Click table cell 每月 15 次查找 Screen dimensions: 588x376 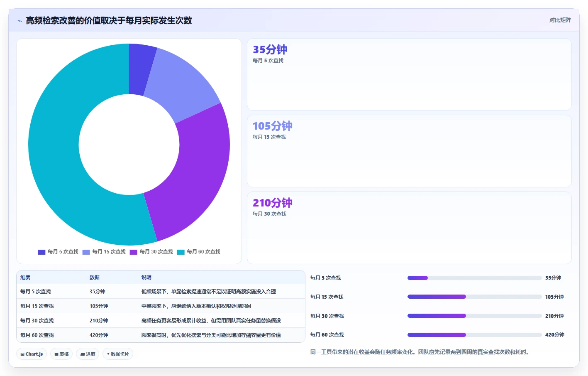point(37,306)
